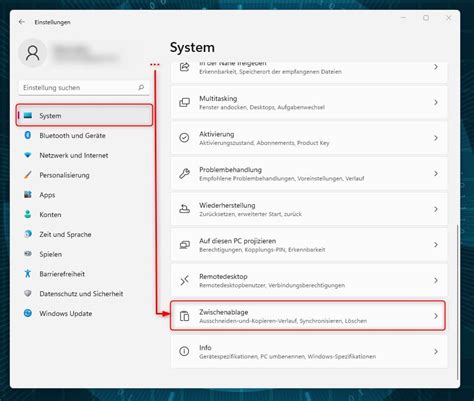Image resolution: width=474 pixels, height=401 pixels.
Task: Expand the Remotedesktop chevron
Action: [436, 280]
